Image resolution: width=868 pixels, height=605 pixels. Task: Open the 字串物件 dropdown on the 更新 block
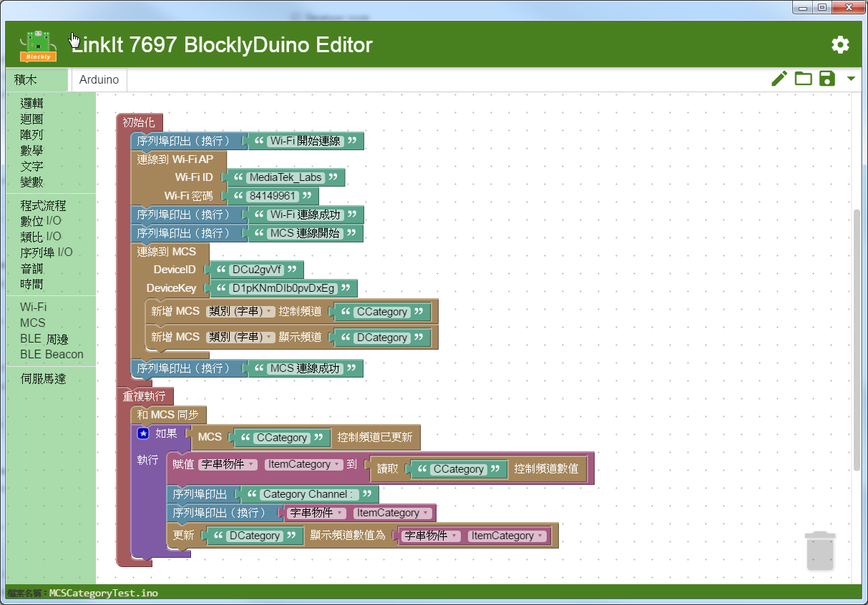431,535
